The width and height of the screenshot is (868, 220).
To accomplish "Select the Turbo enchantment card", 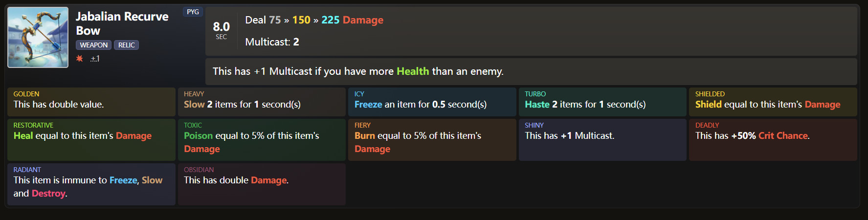I will tap(602, 102).
